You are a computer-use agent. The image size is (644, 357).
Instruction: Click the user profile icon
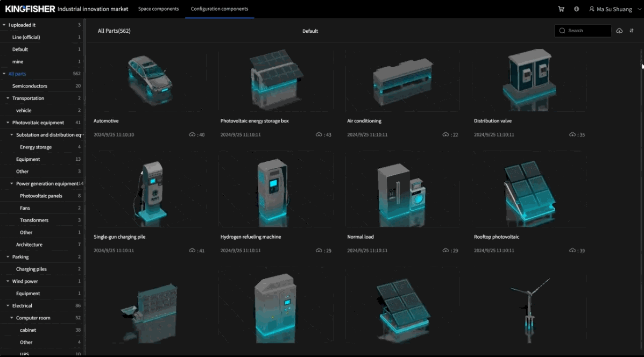pos(592,9)
